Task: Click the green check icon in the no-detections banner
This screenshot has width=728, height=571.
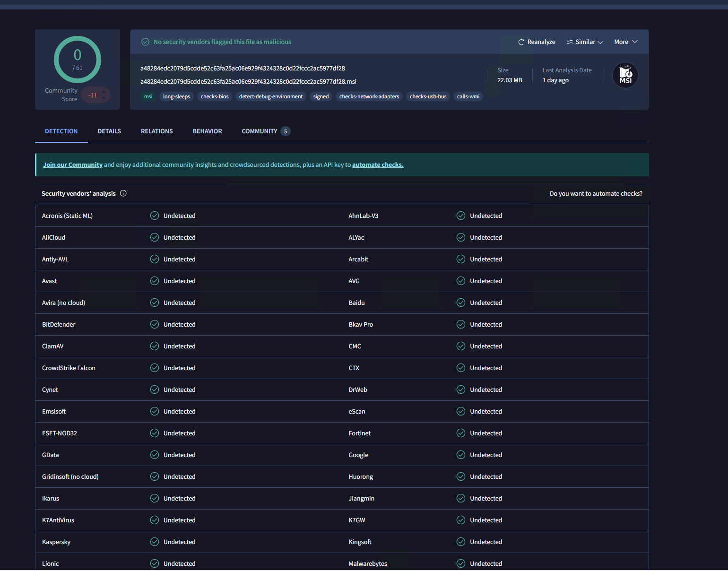Action: [146, 42]
